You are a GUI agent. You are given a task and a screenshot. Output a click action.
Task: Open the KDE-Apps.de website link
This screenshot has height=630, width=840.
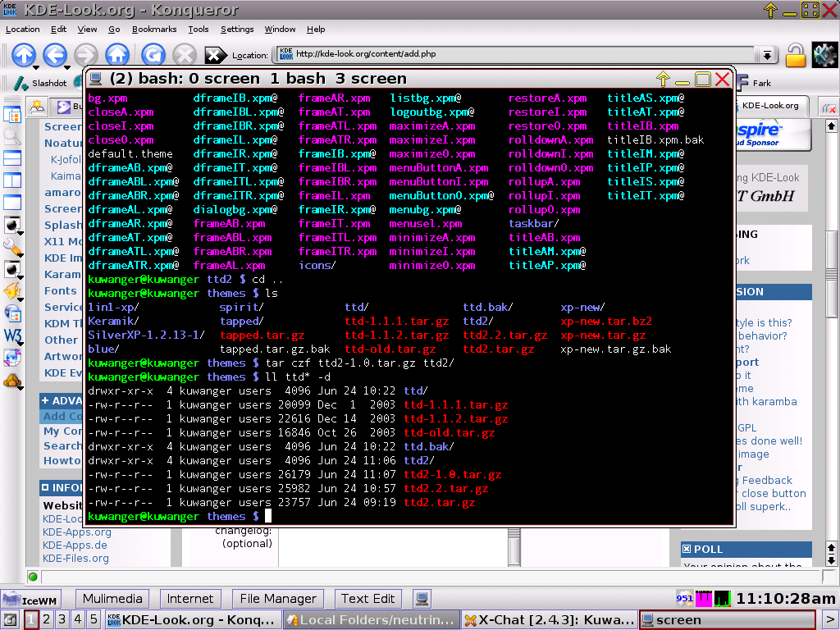point(75,545)
